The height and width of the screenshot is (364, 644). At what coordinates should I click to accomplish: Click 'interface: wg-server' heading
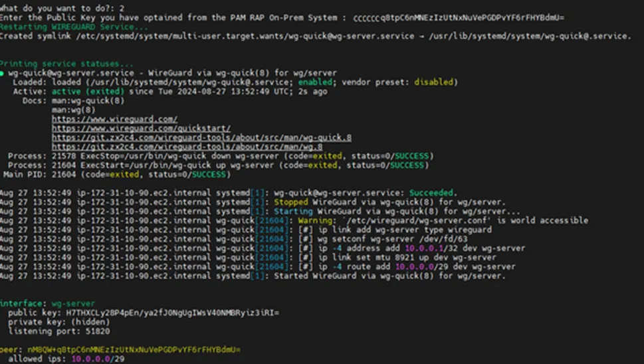click(x=48, y=304)
